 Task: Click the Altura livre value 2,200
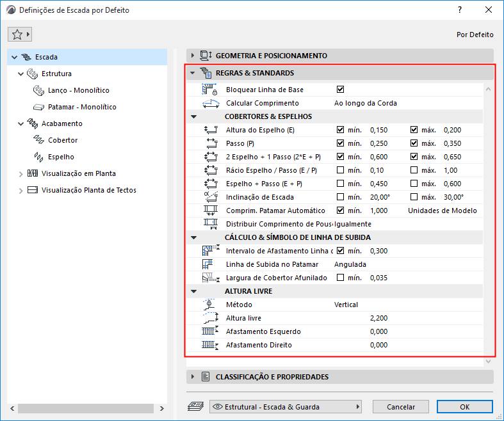click(378, 318)
